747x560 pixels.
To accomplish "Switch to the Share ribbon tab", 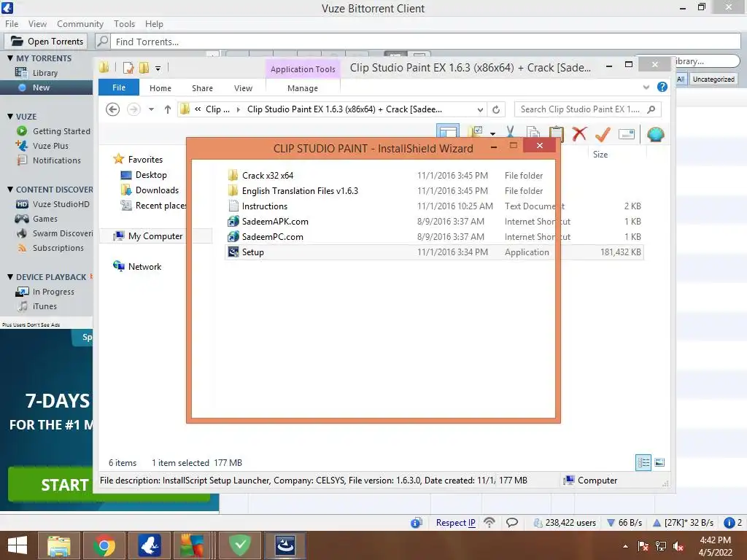I will [x=202, y=88].
